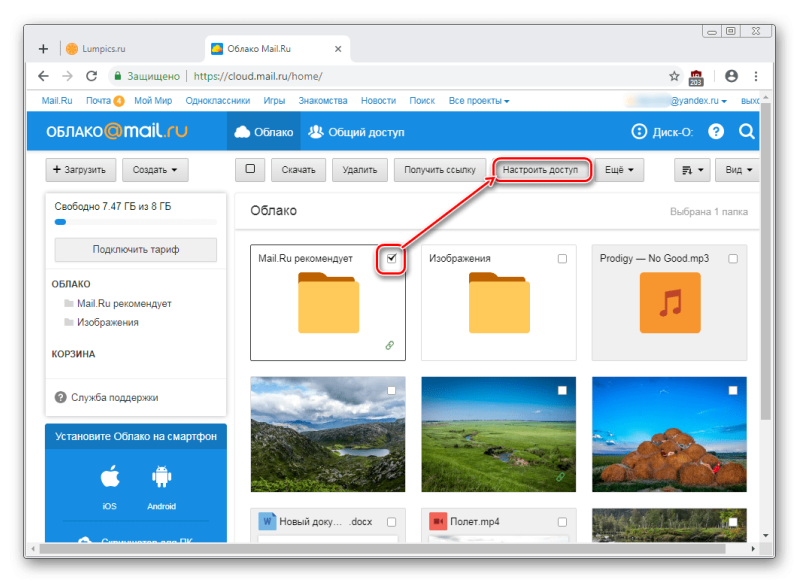Open the mountain lake photo thumbnail

[328, 434]
